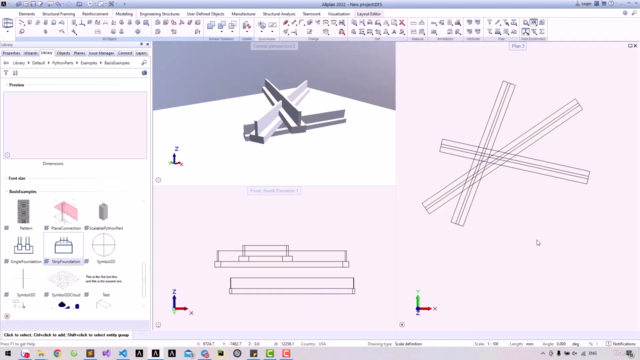
Task: Switch to the Layers palette tab
Action: click(141, 53)
